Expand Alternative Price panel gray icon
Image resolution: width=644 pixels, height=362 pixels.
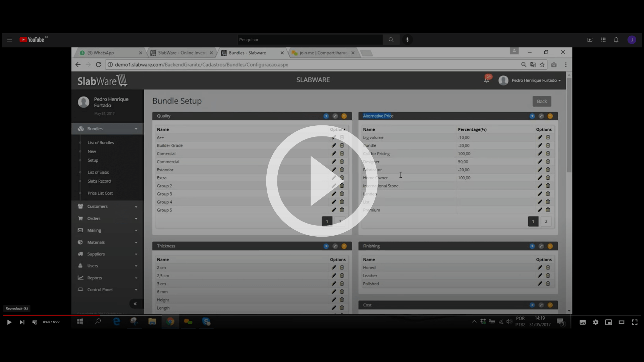541,116
